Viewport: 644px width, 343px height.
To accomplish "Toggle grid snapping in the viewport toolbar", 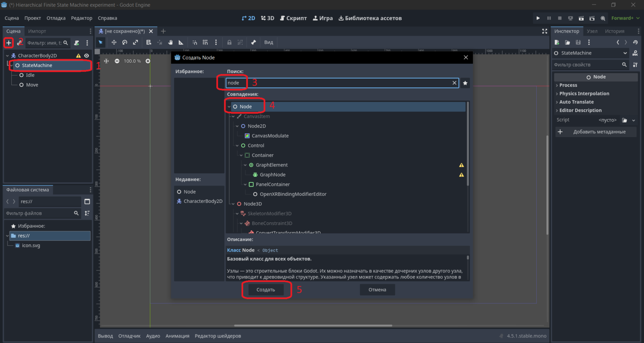I will (205, 42).
